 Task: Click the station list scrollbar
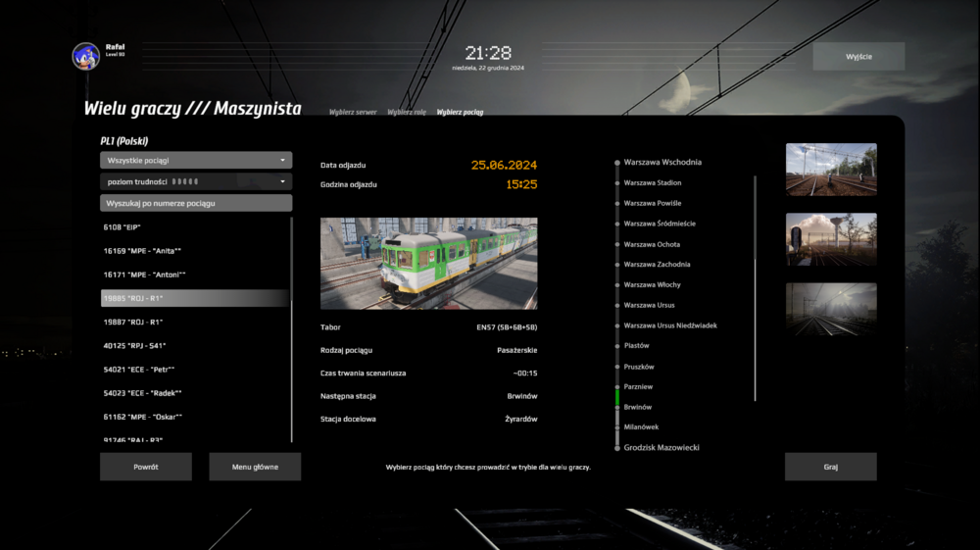(755, 286)
